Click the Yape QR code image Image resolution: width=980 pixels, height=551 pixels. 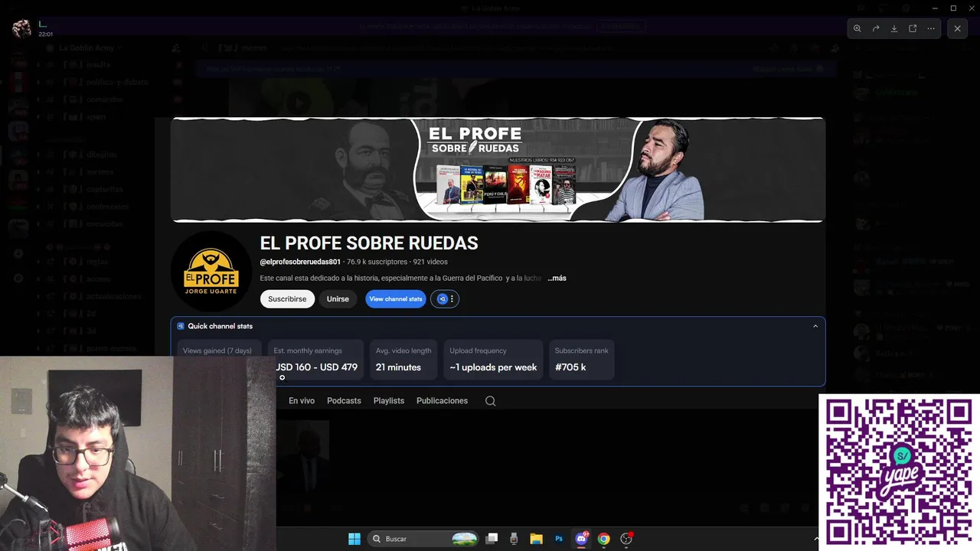click(x=899, y=472)
